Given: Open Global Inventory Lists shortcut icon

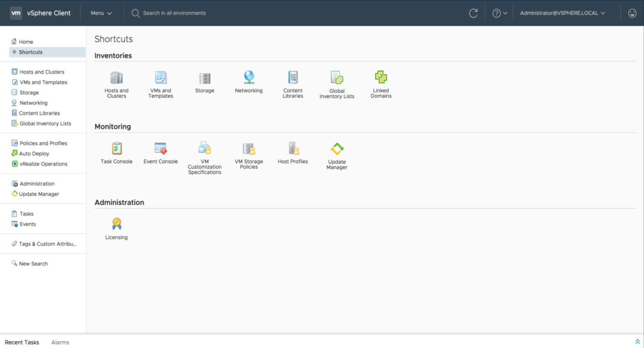Looking at the screenshot, I should point(337,78).
